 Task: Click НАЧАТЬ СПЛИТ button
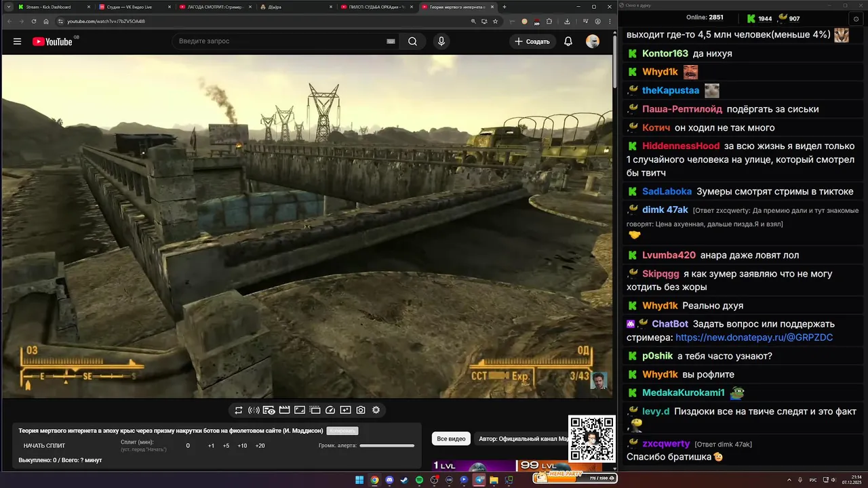pyautogui.click(x=44, y=446)
